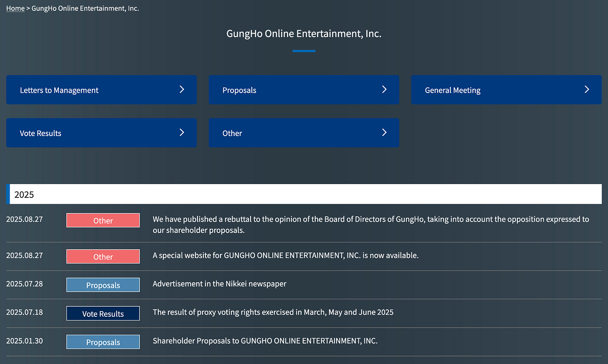This screenshot has width=608, height=364.
Task: Click the date 2025.07.18
Action: pos(25,312)
